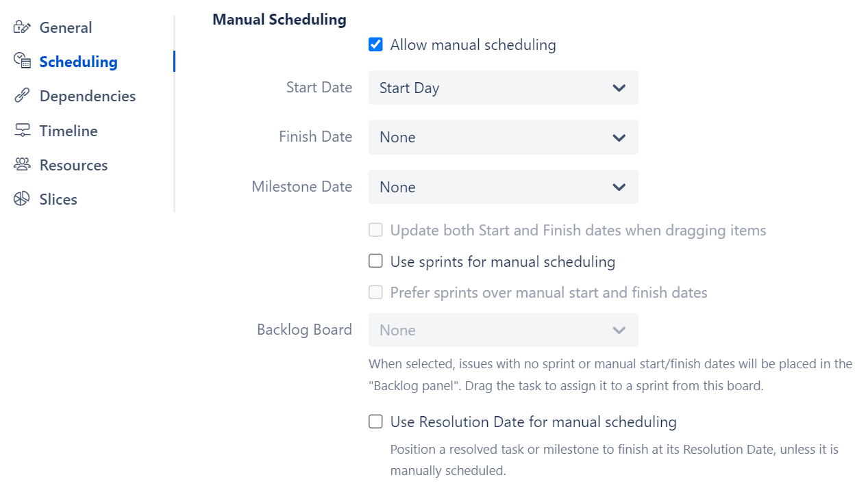Open the Start Date dropdown
The image size is (868, 488).
pos(504,88)
